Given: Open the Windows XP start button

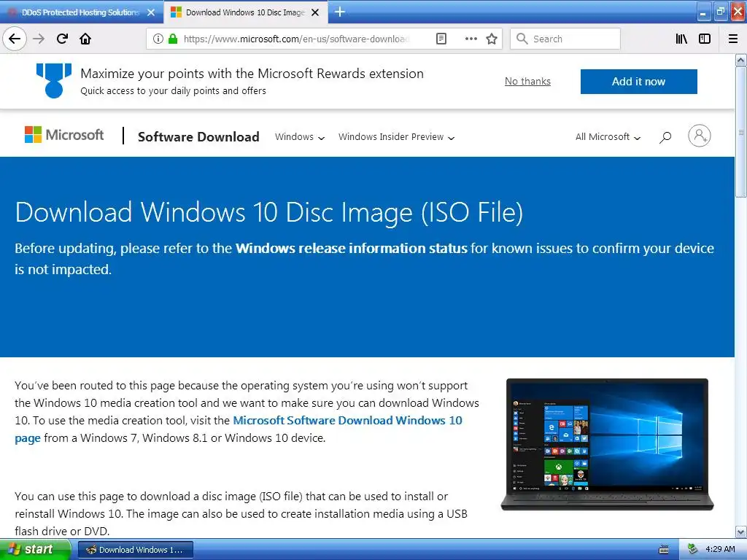Looking at the screenshot, I should (x=35, y=550).
